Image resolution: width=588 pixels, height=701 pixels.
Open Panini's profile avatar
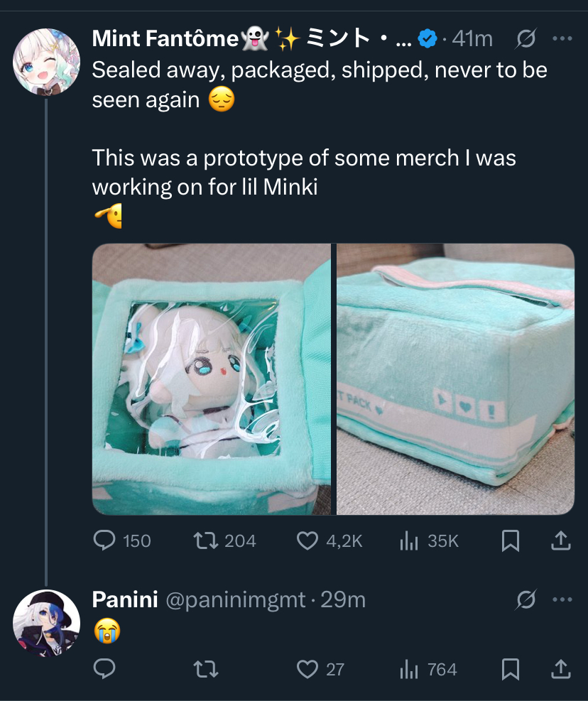[x=46, y=622]
